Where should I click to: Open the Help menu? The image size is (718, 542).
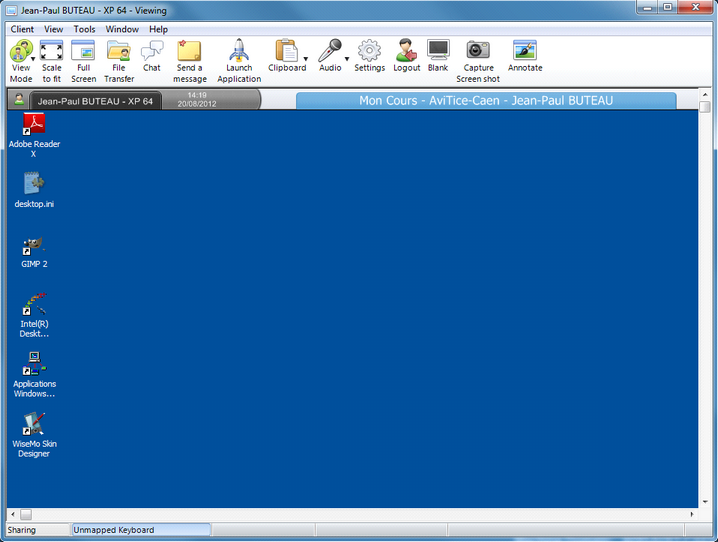point(158,29)
